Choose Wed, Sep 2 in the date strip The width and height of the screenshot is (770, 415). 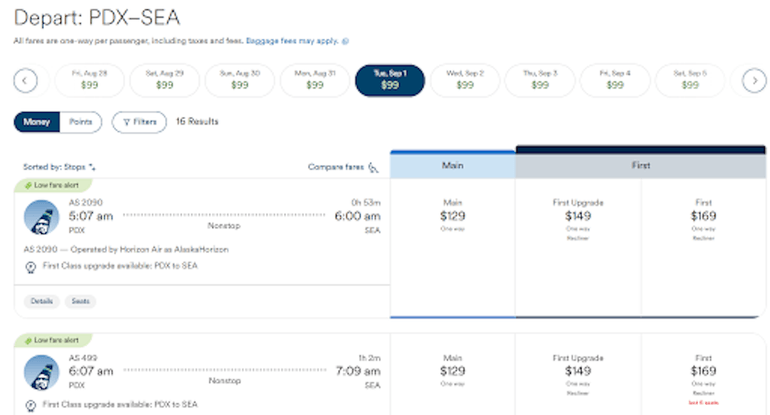(x=465, y=80)
